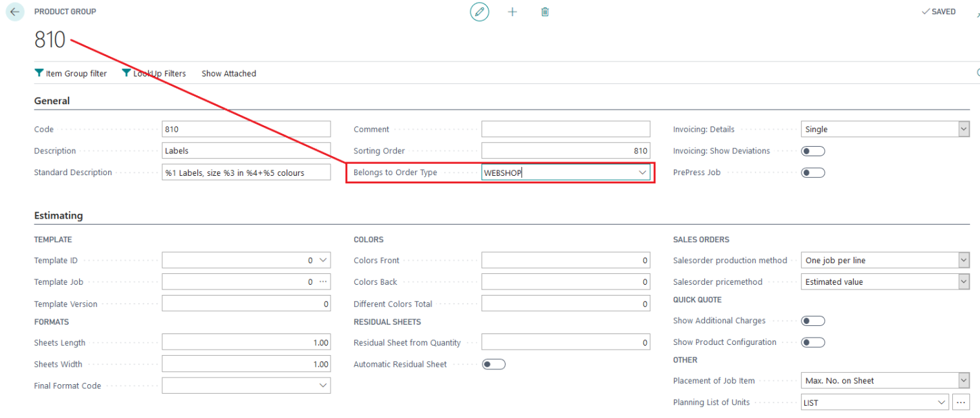Select the Final Format Code dropdown
Screen dimensions: 980x418
[246, 386]
